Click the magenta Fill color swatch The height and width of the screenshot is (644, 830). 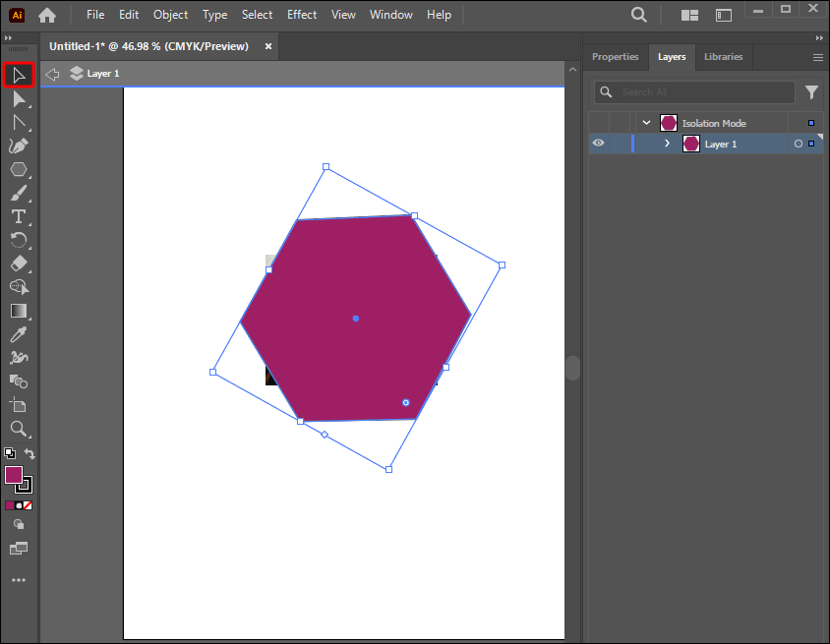click(x=14, y=476)
